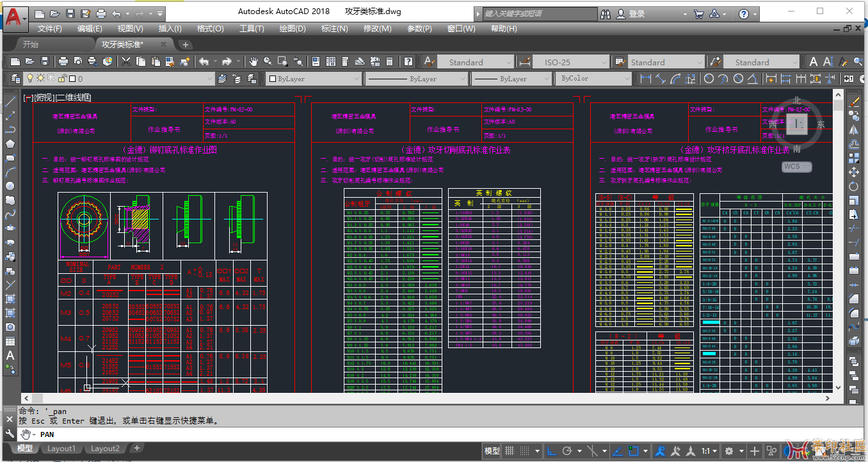Image resolution: width=868 pixels, height=462 pixels.
Task: Switch to the Layout2 tab
Action: click(105, 449)
